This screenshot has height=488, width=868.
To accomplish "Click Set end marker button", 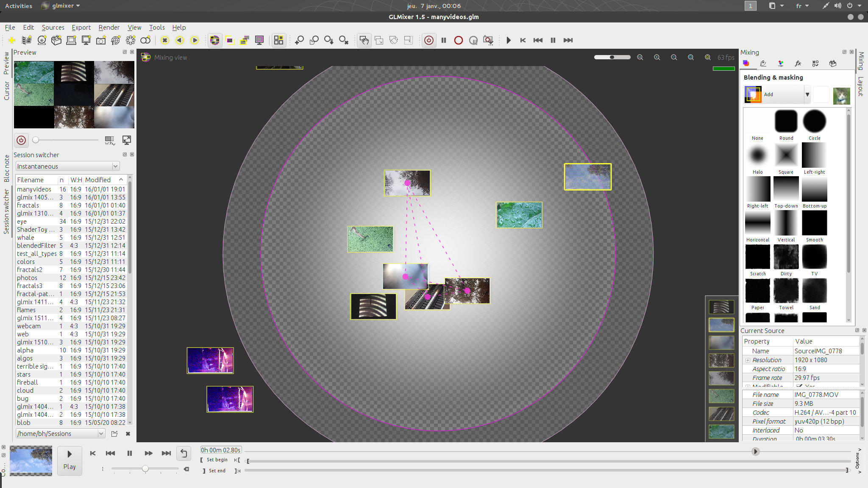I will tap(214, 471).
